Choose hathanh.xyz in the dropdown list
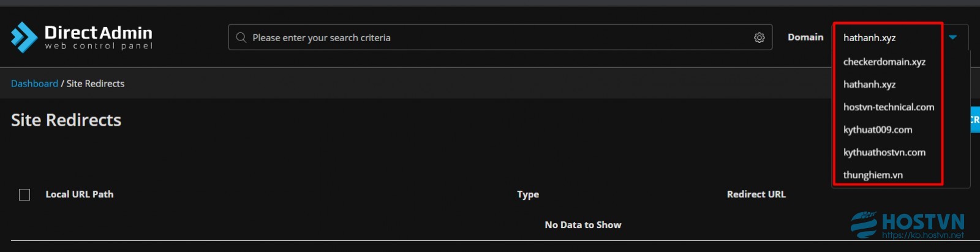980x252 pixels. pos(869,85)
